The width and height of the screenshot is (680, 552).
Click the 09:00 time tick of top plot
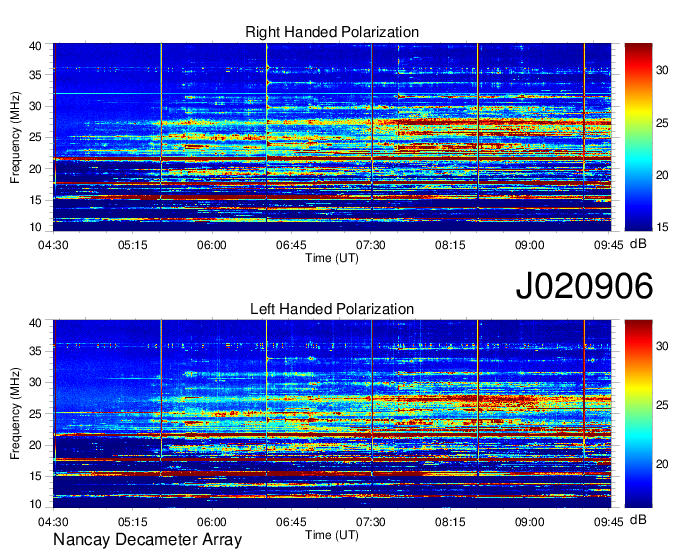click(530, 245)
